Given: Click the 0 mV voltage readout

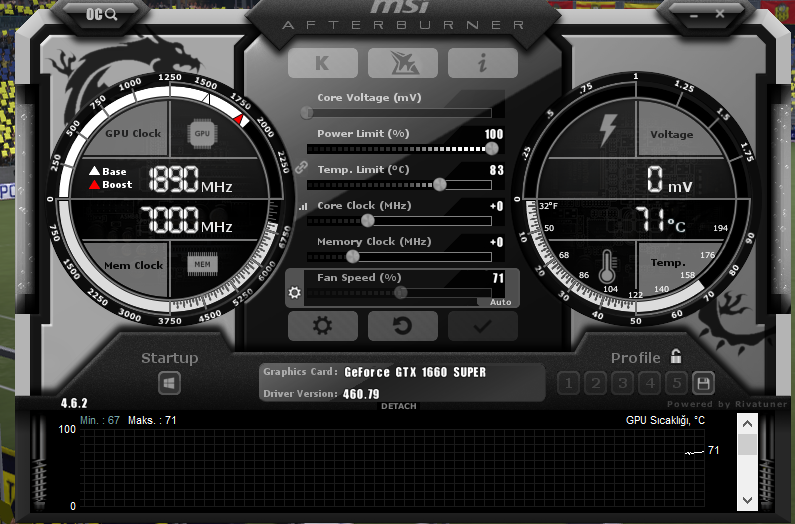Looking at the screenshot, I should (669, 179).
